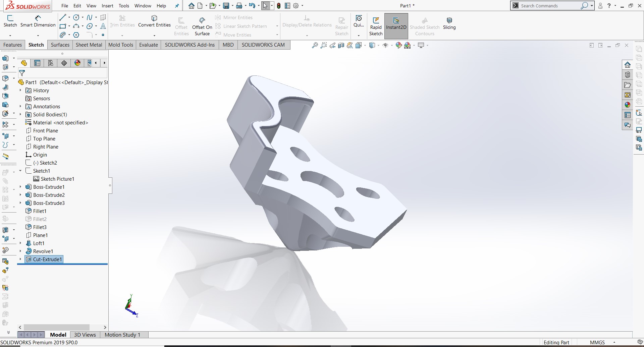This screenshot has width=644, height=347.
Task: Click the Zoom to Fit icon
Action: [315, 45]
